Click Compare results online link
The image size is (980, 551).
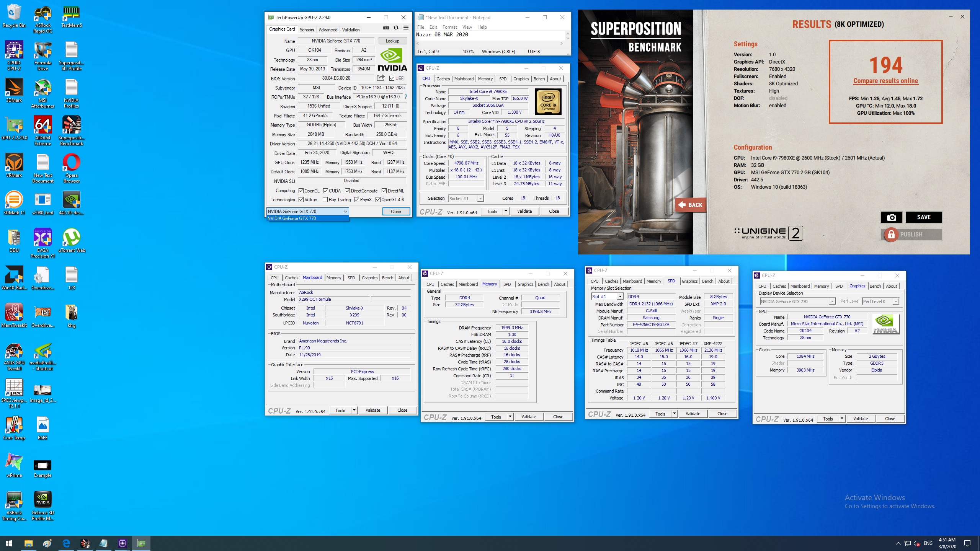886,81
